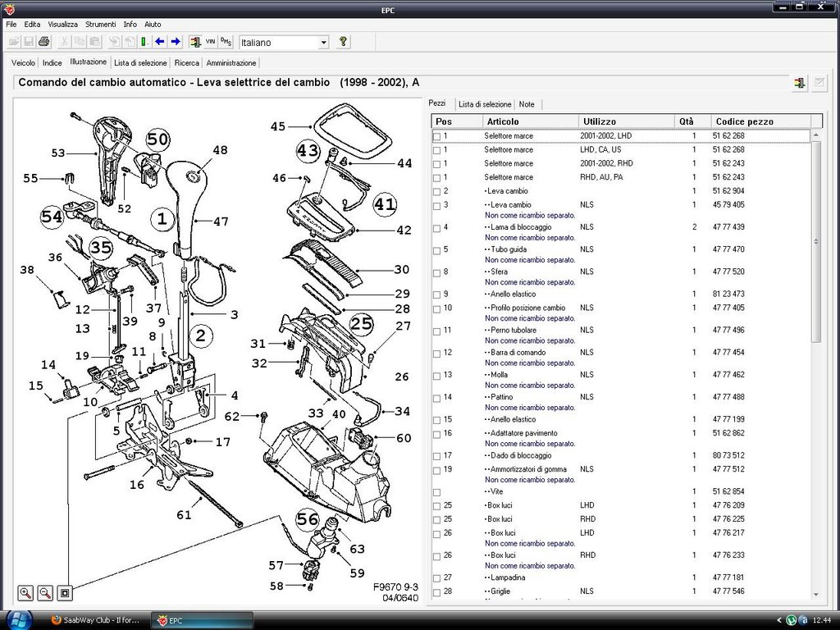The width and height of the screenshot is (840, 630).
Task: Open the Italiano language dropdown
Action: pyautogui.click(x=323, y=43)
